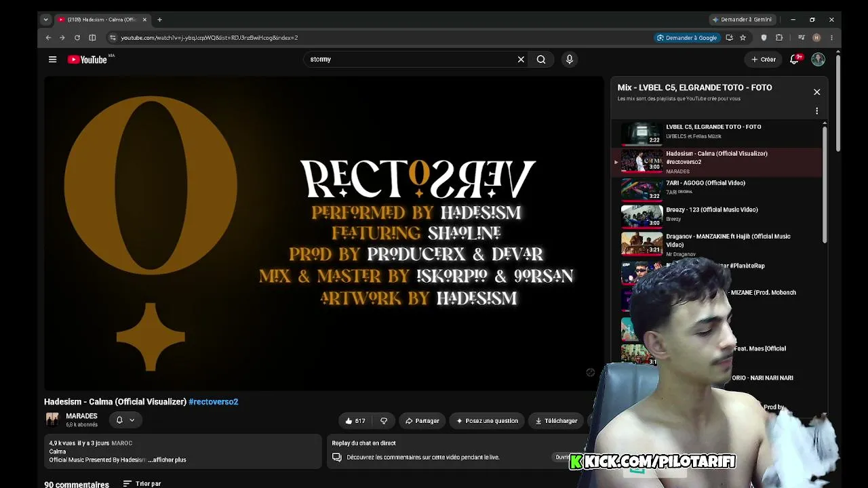Click the page vertical scrollbar
This screenshot has width=868, height=488.
tap(838, 102)
